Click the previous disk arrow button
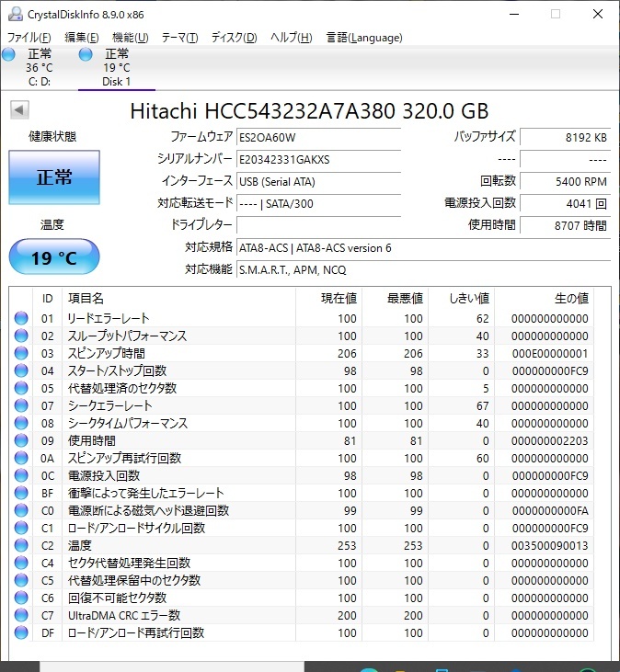The width and height of the screenshot is (620, 672). (18, 110)
